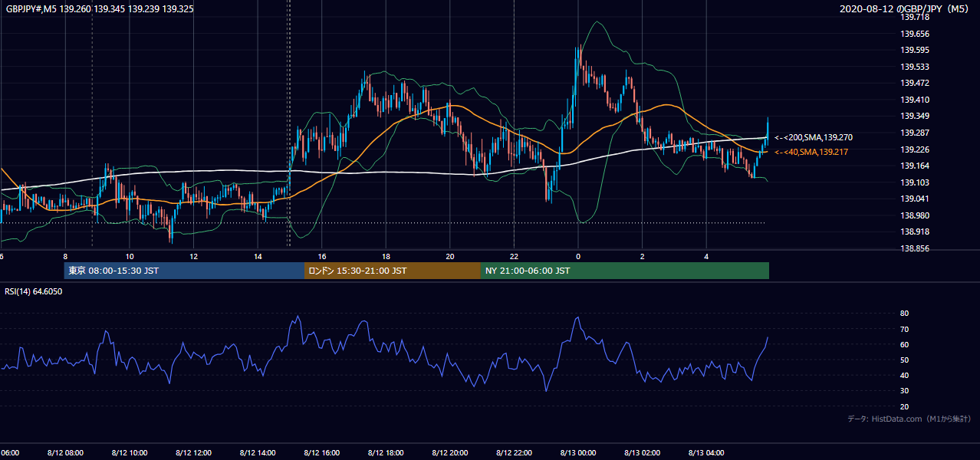Click RSI scale value 70
Screen dimensions: 980x460
pos(904,329)
